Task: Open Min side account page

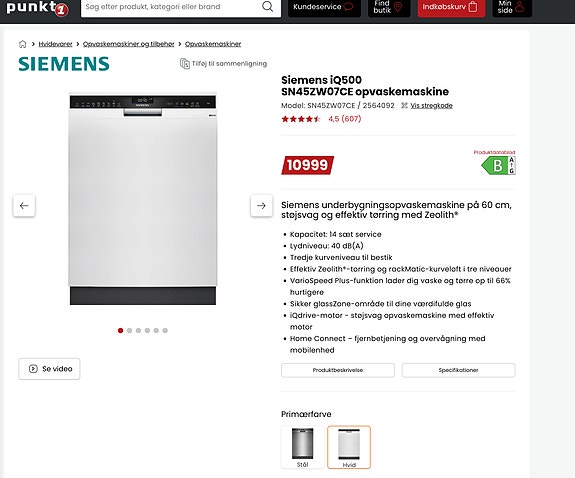Action: (x=512, y=7)
